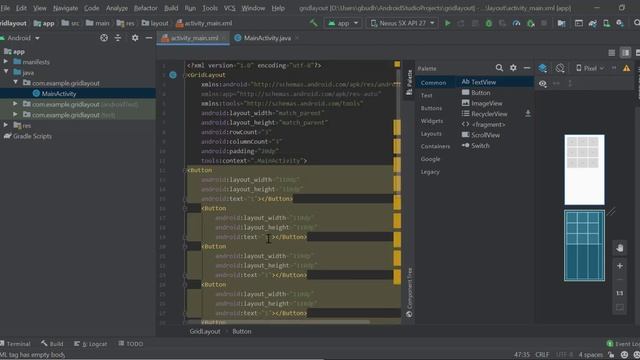Screen dimensions: 640x360
Task: Click the layout warning triangle icon
Action: pos(626,69)
